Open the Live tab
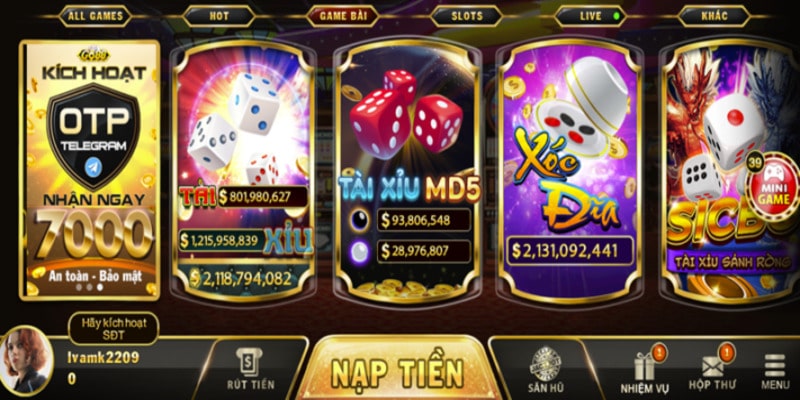The width and height of the screenshot is (800, 400). click(591, 16)
